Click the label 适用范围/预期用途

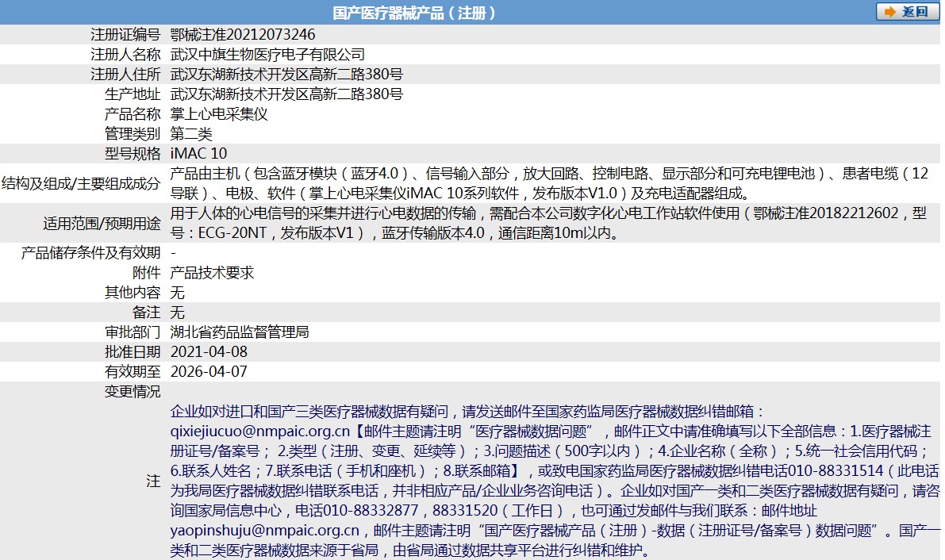pyautogui.click(x=102, y=223)
